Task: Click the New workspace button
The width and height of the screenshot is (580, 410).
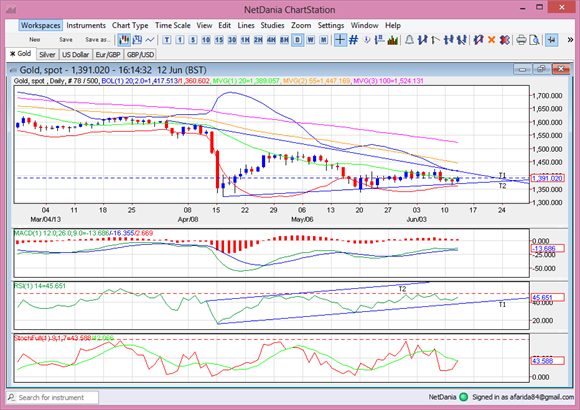Action: [x=35, y=40]
